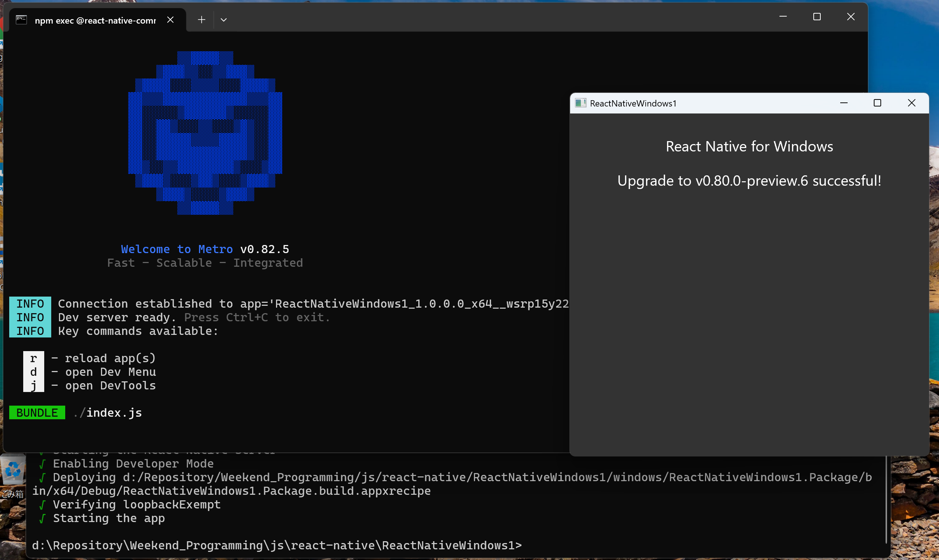This screenshot has width=939, height=560.
Task: Click './index.js' bundle path
Action: [108, 413]
